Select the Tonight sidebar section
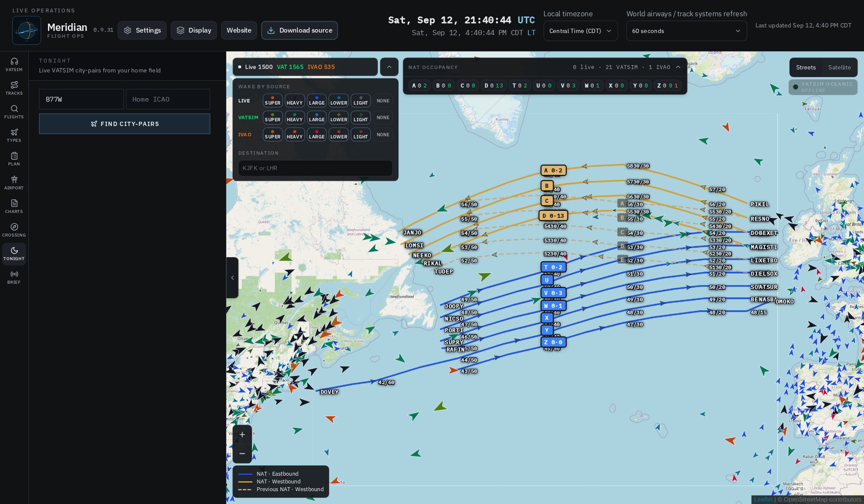Viewport: 864px width, 504px height. 14,254
